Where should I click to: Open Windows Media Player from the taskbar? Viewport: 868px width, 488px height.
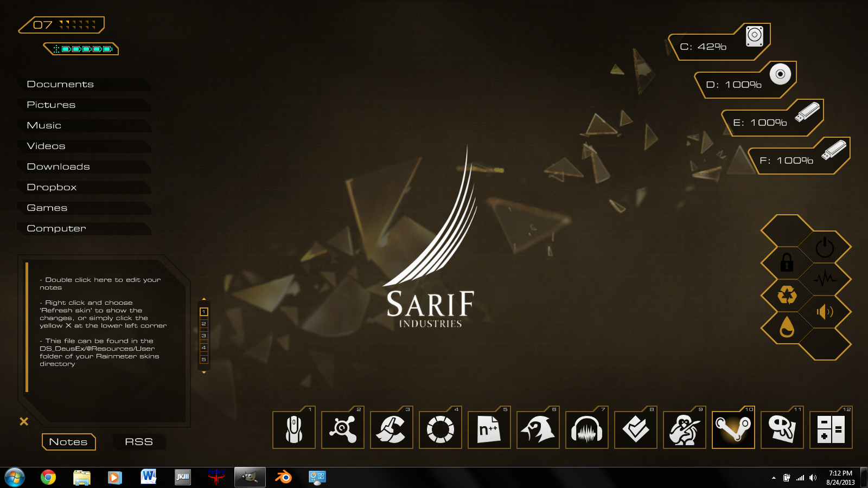114,477
